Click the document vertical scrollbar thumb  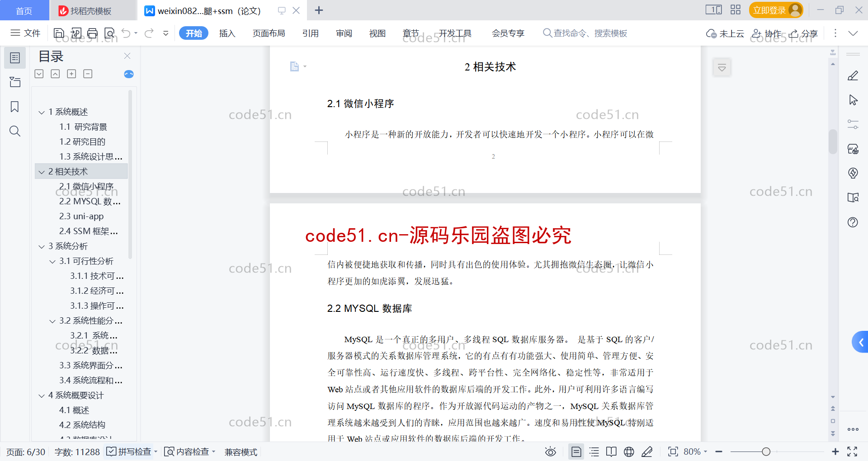833,142
